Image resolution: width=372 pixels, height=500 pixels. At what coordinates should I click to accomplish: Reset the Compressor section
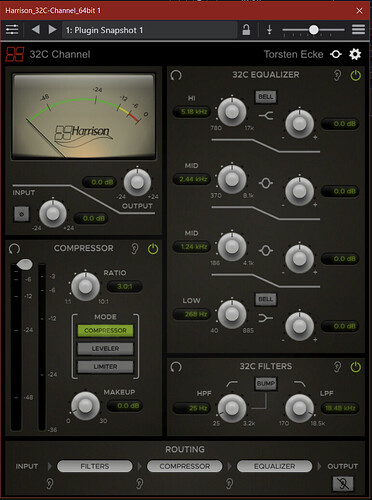tap(14, 248)
